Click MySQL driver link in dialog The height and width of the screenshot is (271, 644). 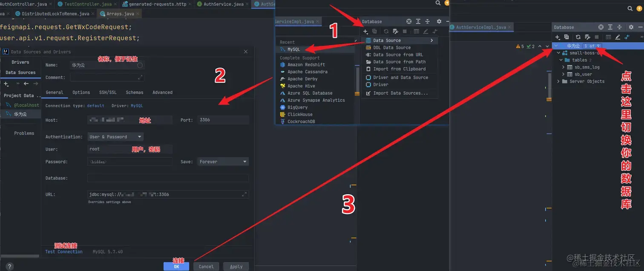137,106
